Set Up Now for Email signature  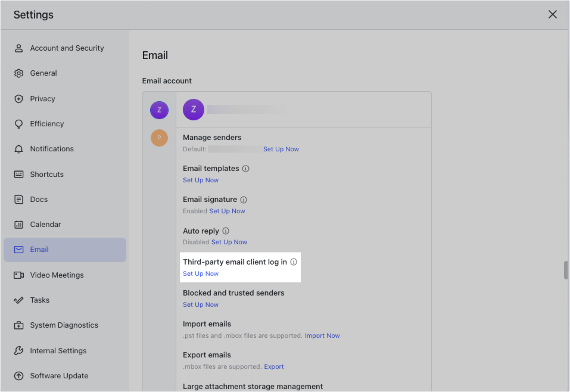click(x=227, y=211)
